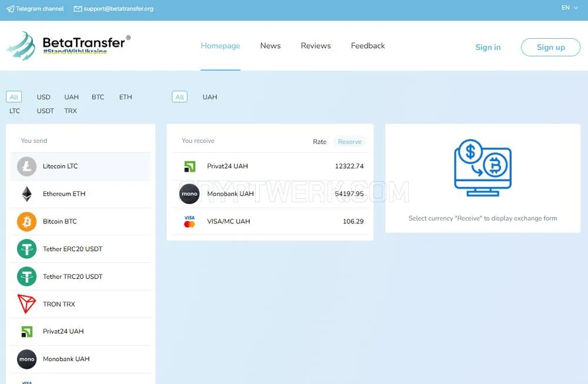The height and width of the screenshot is (384, 588).
Task: Filter send currencies by ETH
Action: [126, 97]
